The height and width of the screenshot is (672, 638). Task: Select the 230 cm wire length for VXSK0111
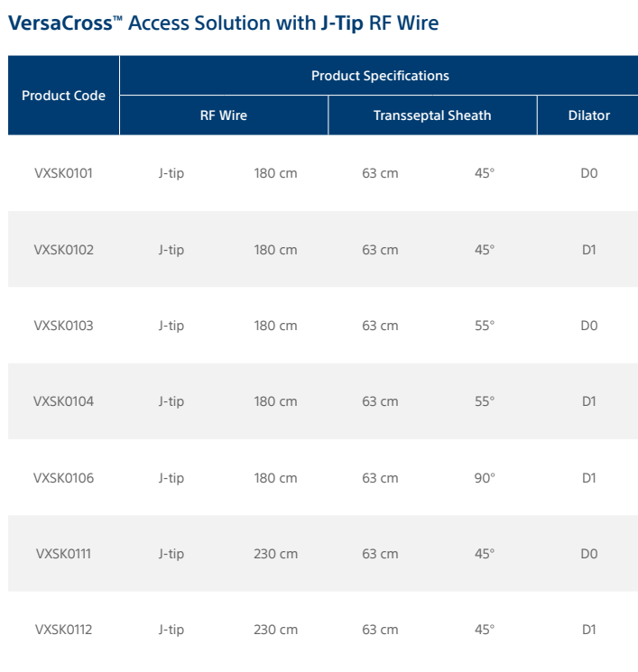pos(275,554)
